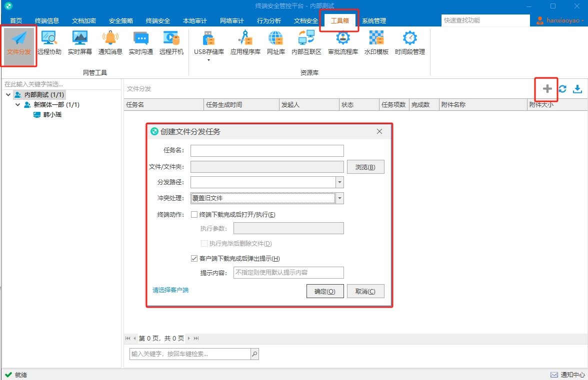Click the 浏览(B) browse button
This screenshot has height=380, width=588.
click(x=365, y=167)
